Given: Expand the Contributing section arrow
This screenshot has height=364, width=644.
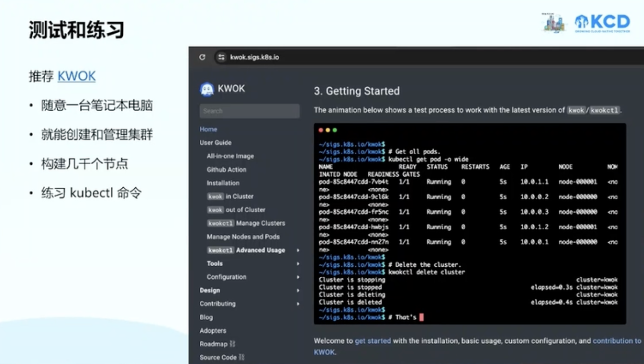Looking at the screenshot, I should pos(298,304).
